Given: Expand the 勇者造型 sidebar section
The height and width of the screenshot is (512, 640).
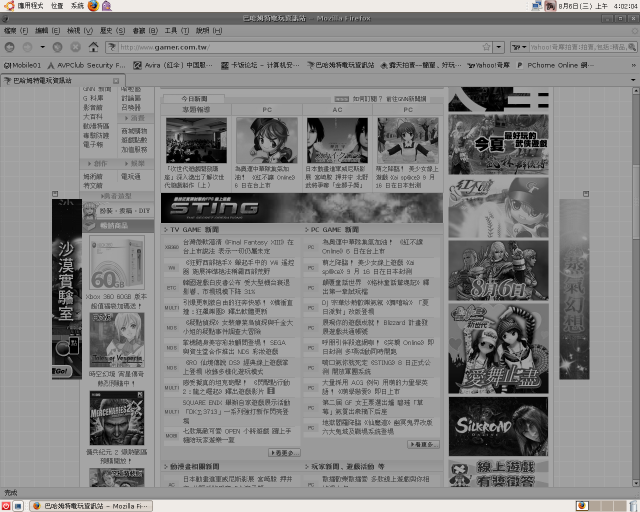Looking at the screenshot, I should 117,196.
